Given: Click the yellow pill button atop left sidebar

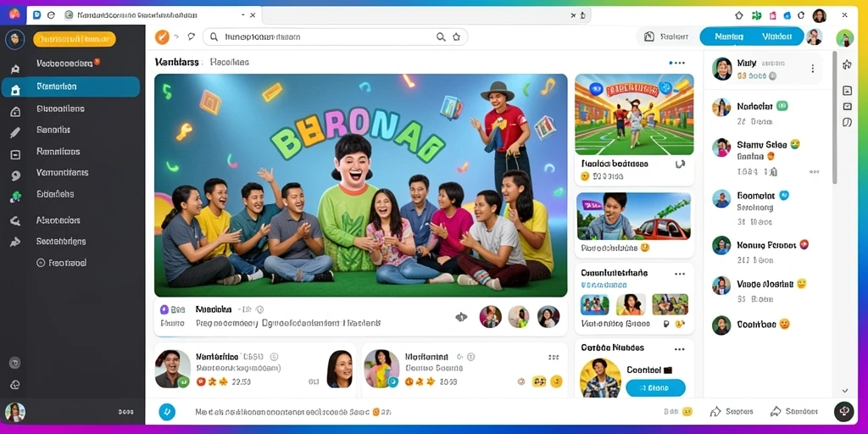Looking at the screenshot, I should [x=75, y=39].
